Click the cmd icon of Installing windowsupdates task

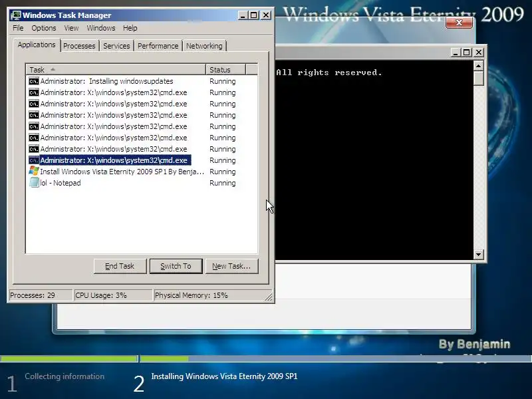(34, 81)
